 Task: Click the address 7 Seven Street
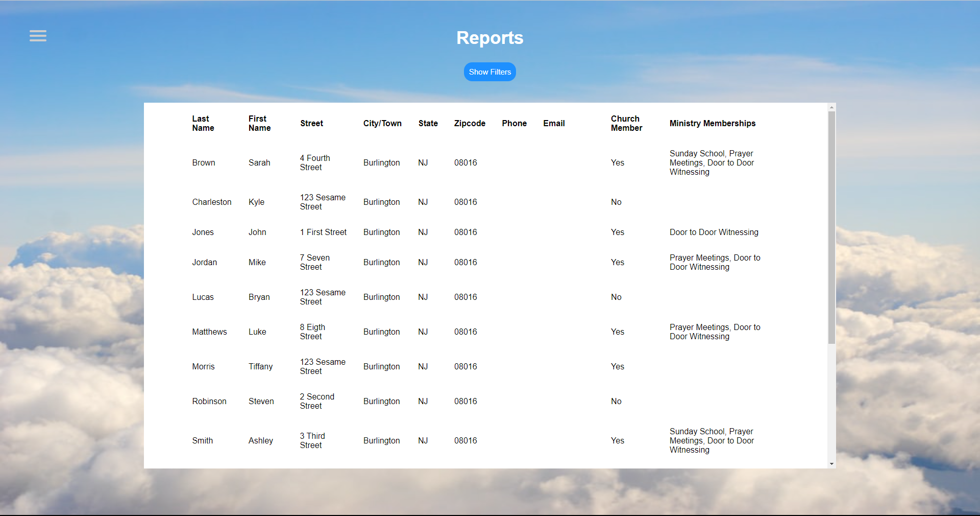315,262
